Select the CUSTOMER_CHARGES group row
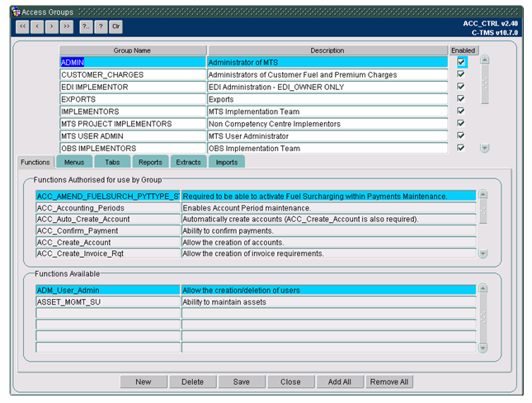 coord(133,74)
